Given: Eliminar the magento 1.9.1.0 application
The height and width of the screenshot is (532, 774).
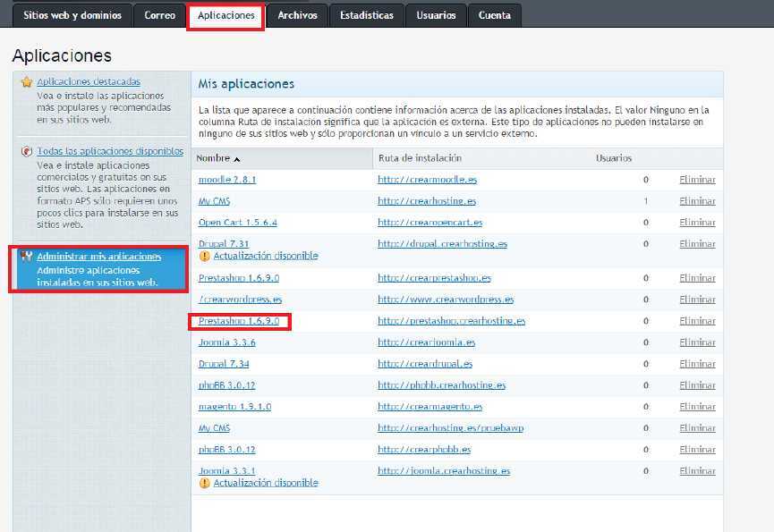Looking at the screenshot, I should (x=697, y=406).
